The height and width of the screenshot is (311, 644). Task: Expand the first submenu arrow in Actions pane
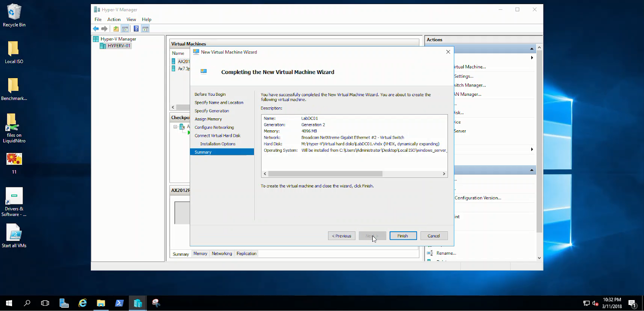532,58
